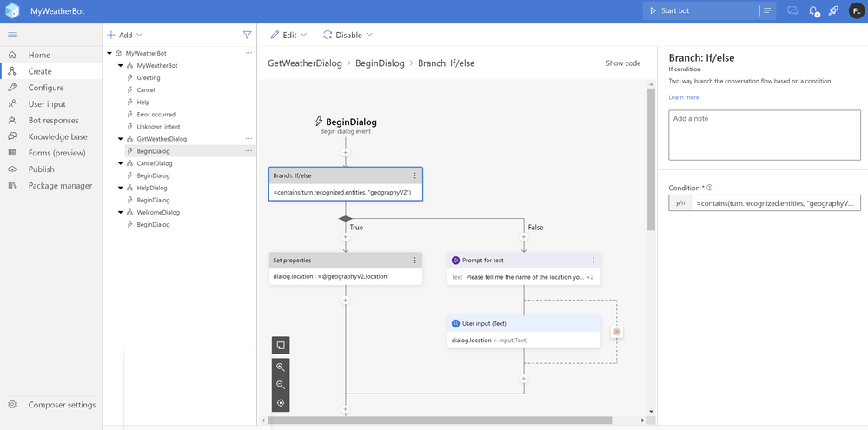The image size is (868, 430).
Task: Select the Set properties action node
Action: [346, 269]
